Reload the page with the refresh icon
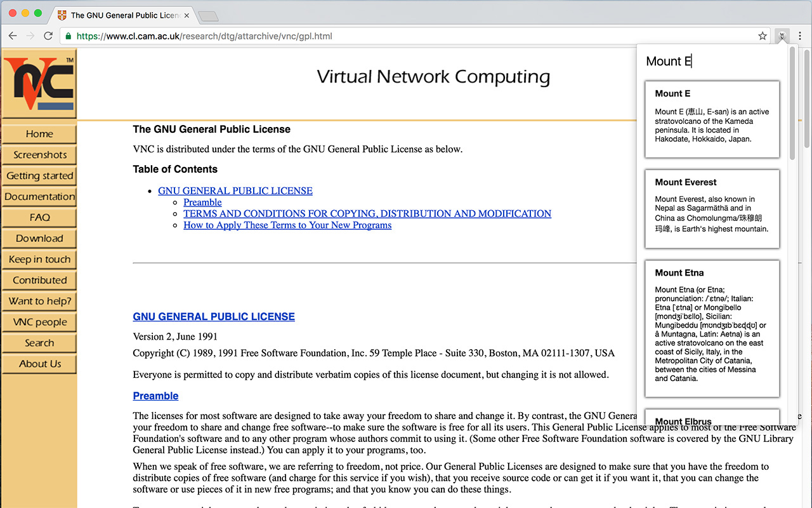 click(x=48, y=36)
